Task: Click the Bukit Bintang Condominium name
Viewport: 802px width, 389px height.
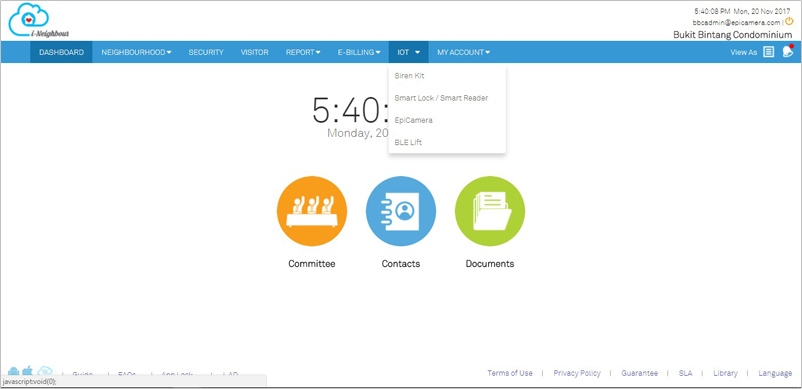Action: [x=733, y=35]
